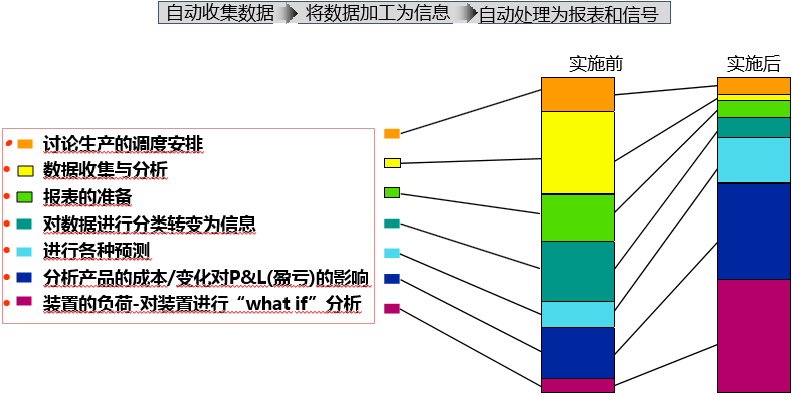Click the teal connector marker outside legend box
Viewport: 792px width, 397px height.
click(x=392, y=224)
